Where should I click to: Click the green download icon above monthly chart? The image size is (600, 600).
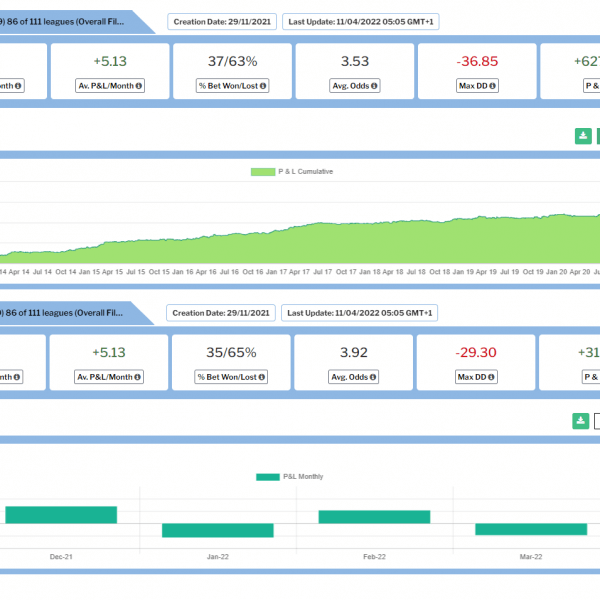point(580,421)
